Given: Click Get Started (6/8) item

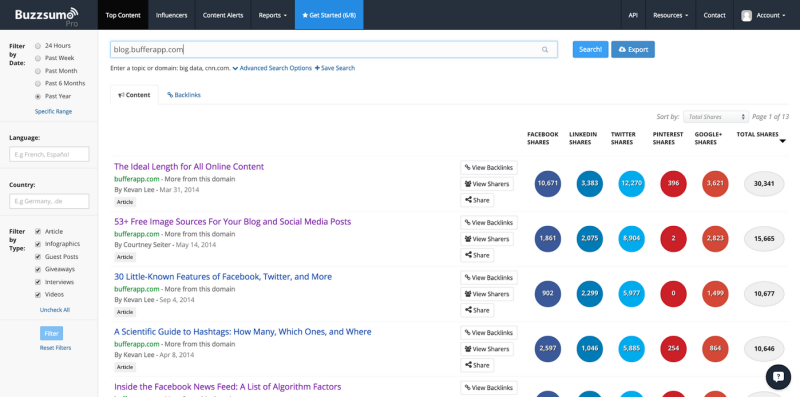Looking at the screenshot, I should point(329,15).
